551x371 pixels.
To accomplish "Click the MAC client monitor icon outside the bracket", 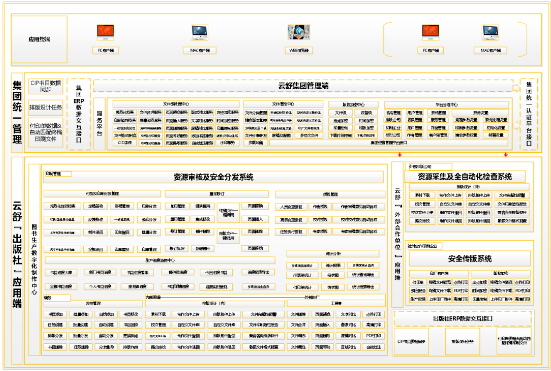I will (200, 32).
